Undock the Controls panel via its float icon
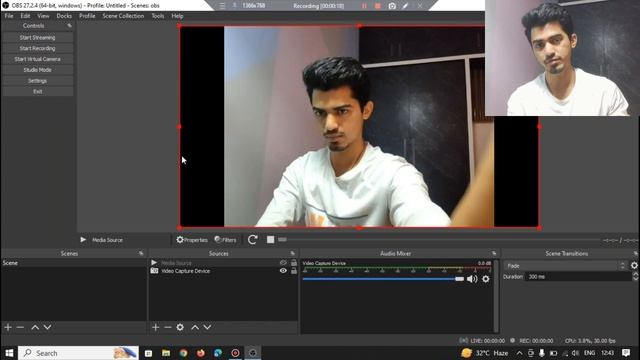640x360 pixels. pos(69,26)
